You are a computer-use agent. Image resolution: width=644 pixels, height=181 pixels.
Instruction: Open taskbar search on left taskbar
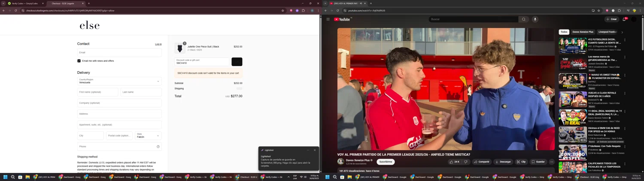13,177
